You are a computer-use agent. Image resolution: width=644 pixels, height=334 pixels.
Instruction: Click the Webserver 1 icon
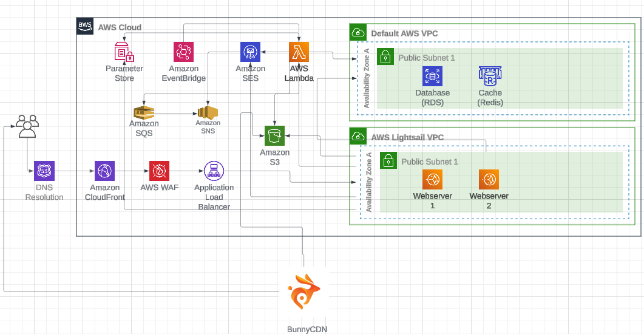click(432, 180)
